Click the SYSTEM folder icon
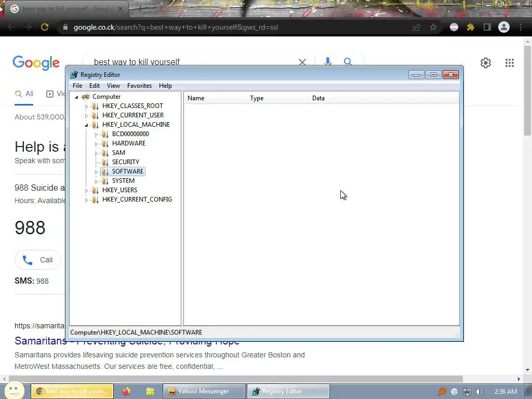532x399 pixels. [x=105, y=180]
